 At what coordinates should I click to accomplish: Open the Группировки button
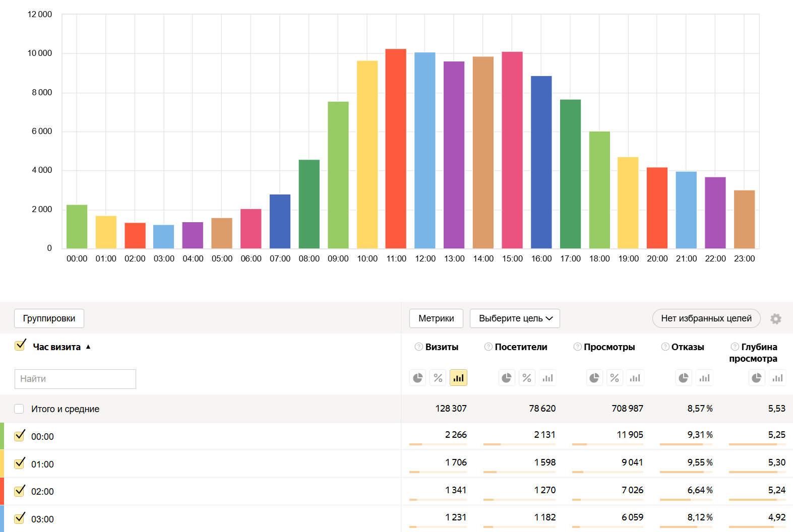tap(49, 318)
